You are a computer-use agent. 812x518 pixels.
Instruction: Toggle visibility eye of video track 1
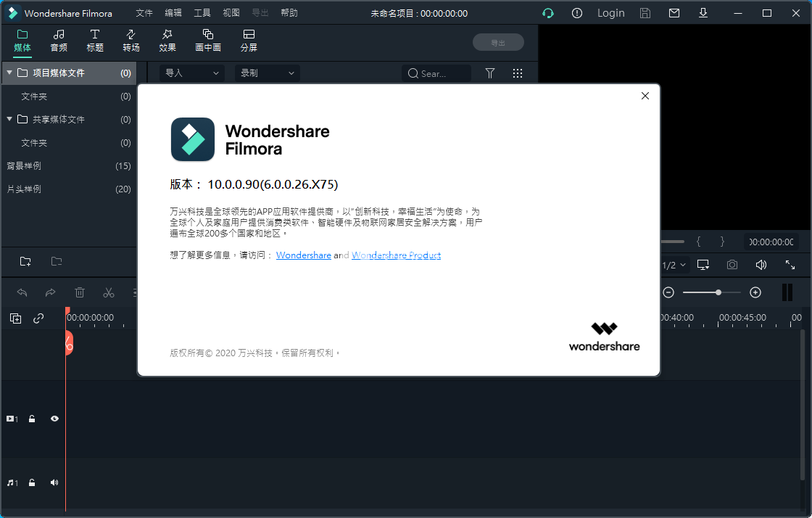(x=54, y=419)
